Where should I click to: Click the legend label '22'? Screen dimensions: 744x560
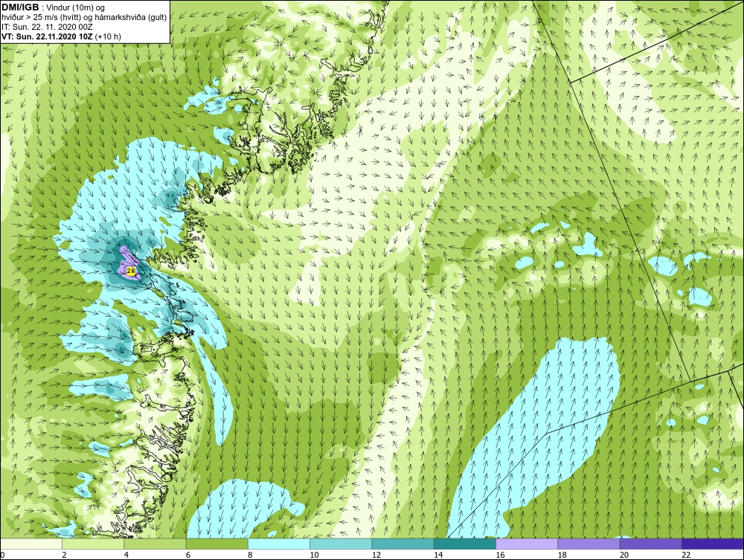[686, 556]
